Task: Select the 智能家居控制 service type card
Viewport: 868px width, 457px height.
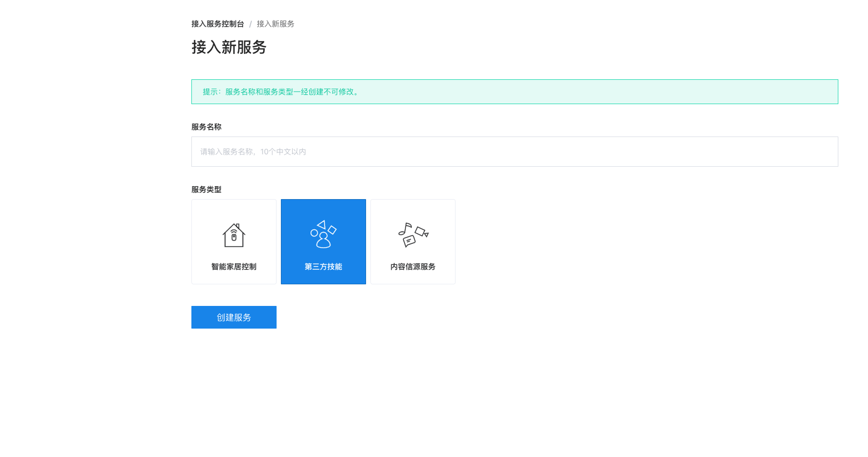Action: pos(234,242)
